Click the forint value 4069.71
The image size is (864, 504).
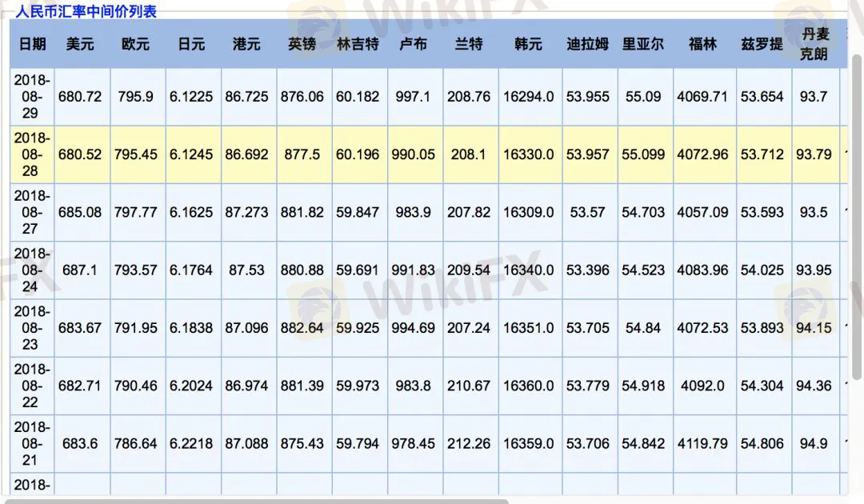(702, 96)
